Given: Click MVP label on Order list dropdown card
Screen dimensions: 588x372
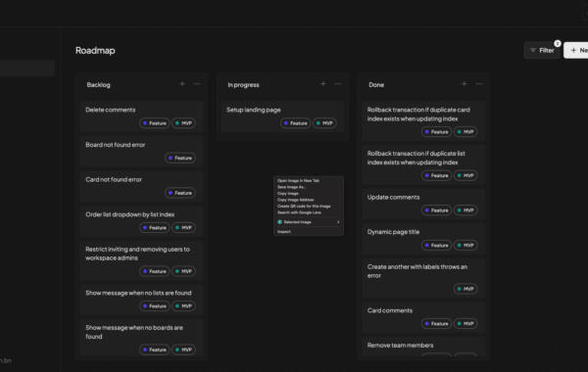Looking at the screenshot, I should (x=184, y=227).
